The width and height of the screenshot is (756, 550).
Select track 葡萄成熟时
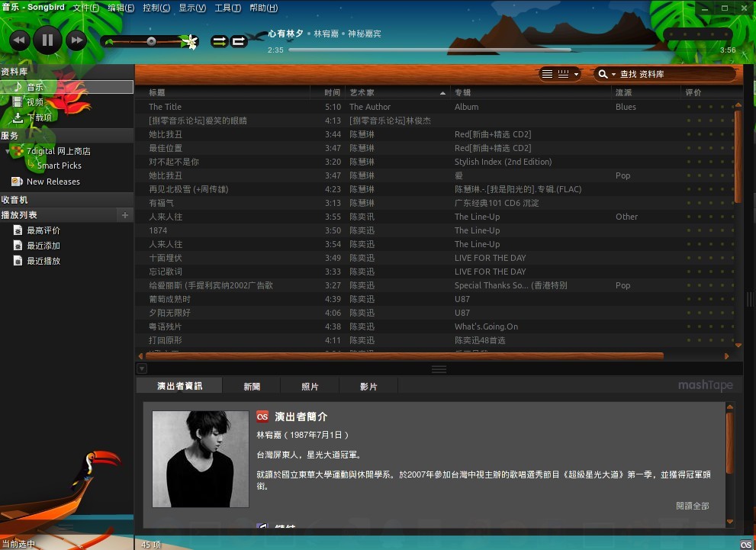coord(169,299)
